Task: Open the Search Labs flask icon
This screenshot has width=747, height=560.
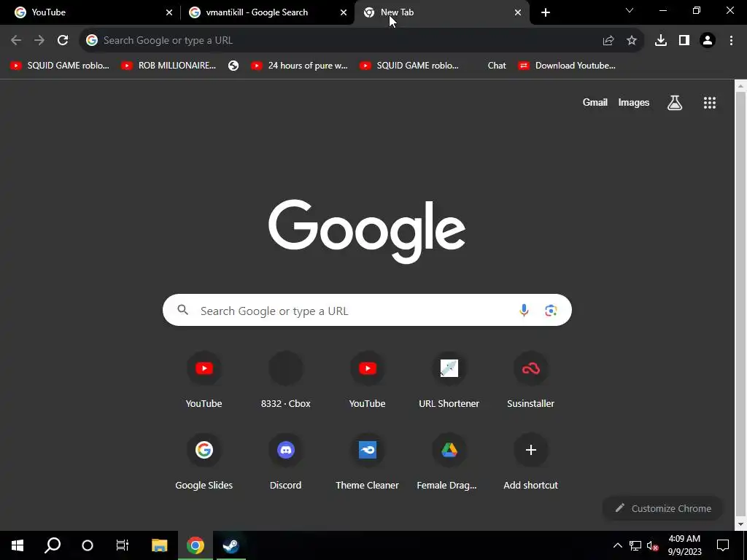Action: pyautogui.click(x=674, y=102)
